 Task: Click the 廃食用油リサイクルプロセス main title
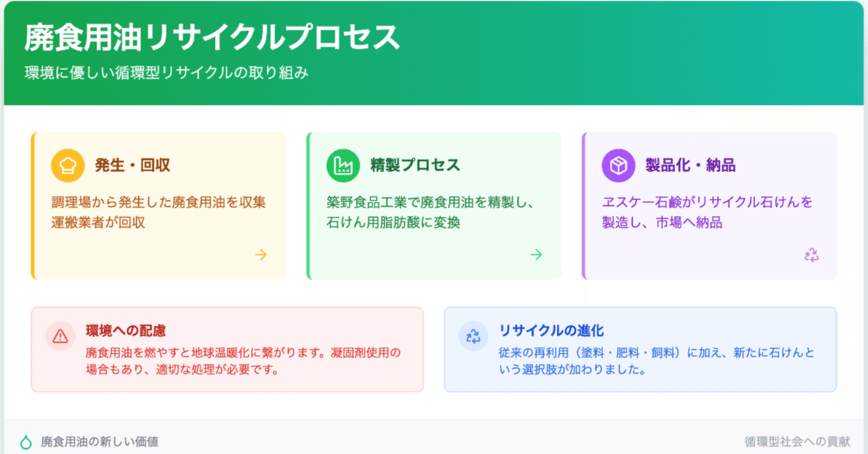point(211,38)
